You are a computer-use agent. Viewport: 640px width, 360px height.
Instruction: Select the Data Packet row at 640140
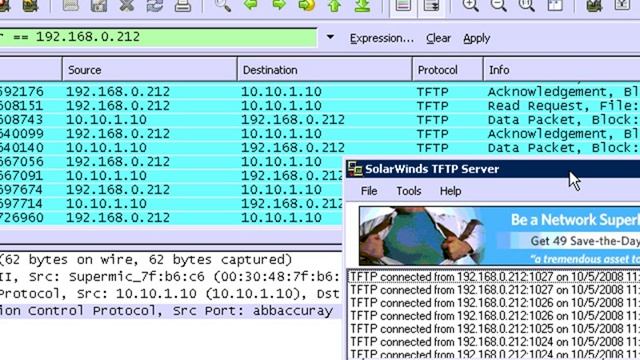coord(320,147)
